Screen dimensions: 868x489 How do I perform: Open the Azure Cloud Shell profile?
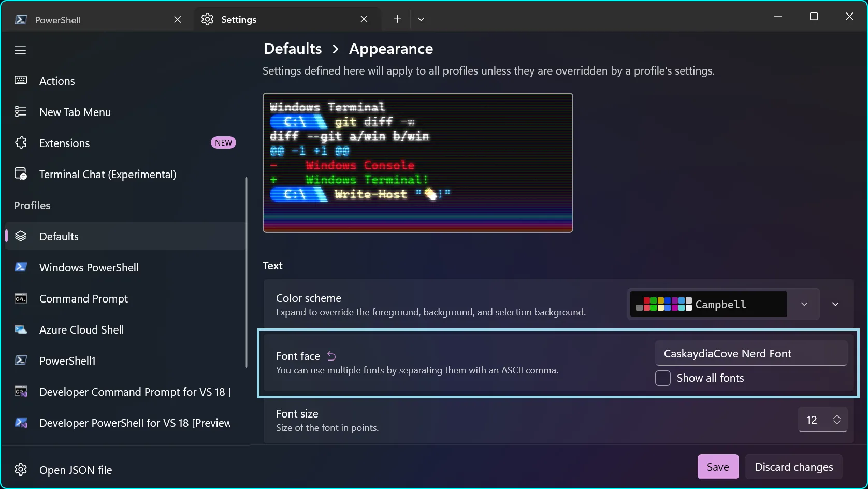pos(81,329)
